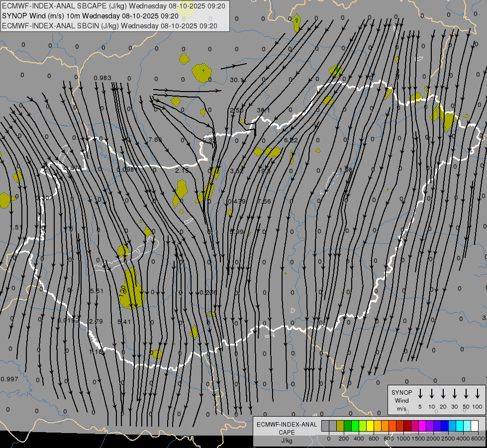Click the 2500 tick label on CAPE scale

tap(448, 439)
